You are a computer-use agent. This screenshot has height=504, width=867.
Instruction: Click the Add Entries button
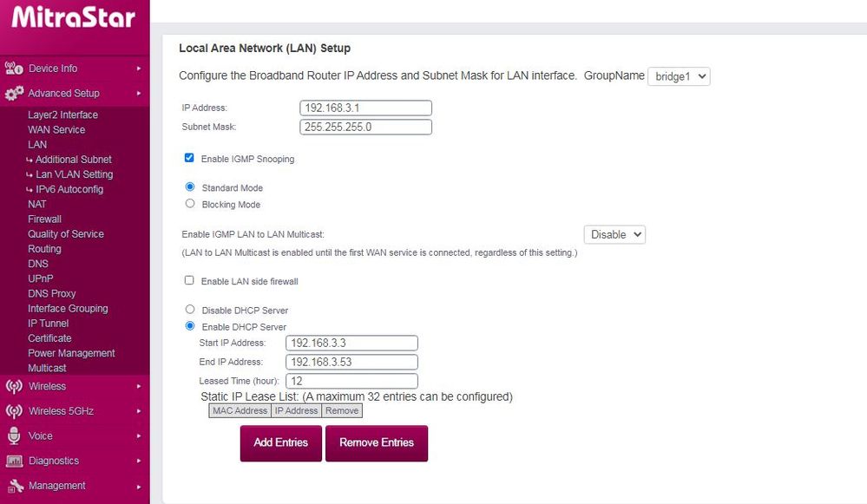point(280,443)
